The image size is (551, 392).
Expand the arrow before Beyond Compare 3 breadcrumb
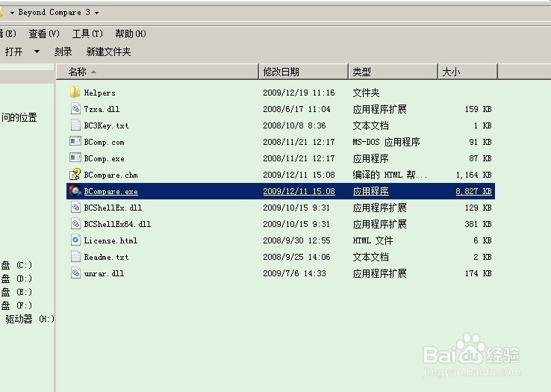pyautogui.click(x=12, y=13)
